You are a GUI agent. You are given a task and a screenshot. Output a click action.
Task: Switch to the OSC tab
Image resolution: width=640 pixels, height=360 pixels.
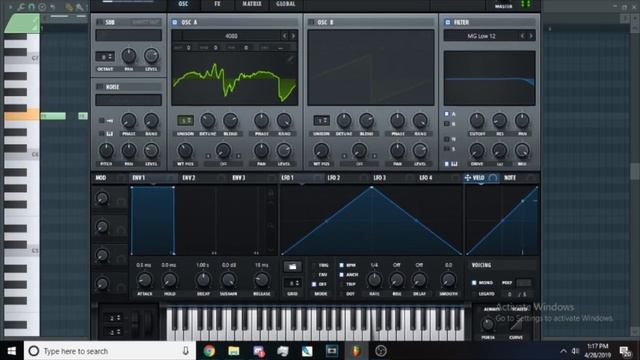coord(183,4)
